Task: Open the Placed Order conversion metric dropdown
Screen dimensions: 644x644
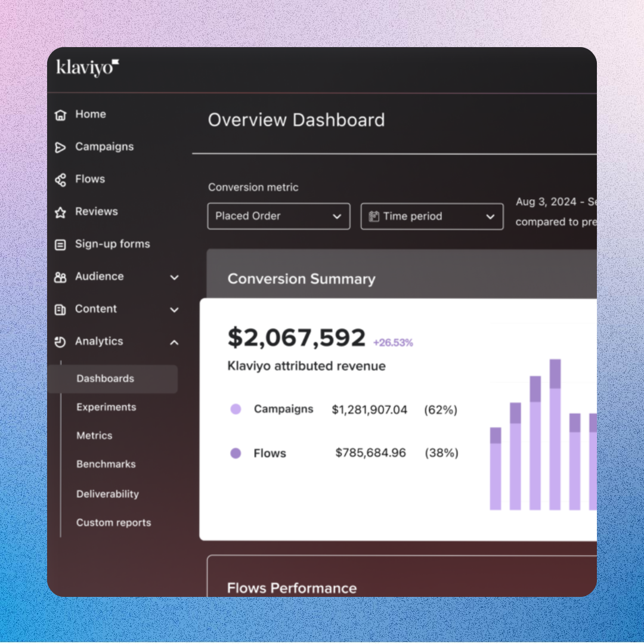Action: pyautogui.click(x=278, y=216)
